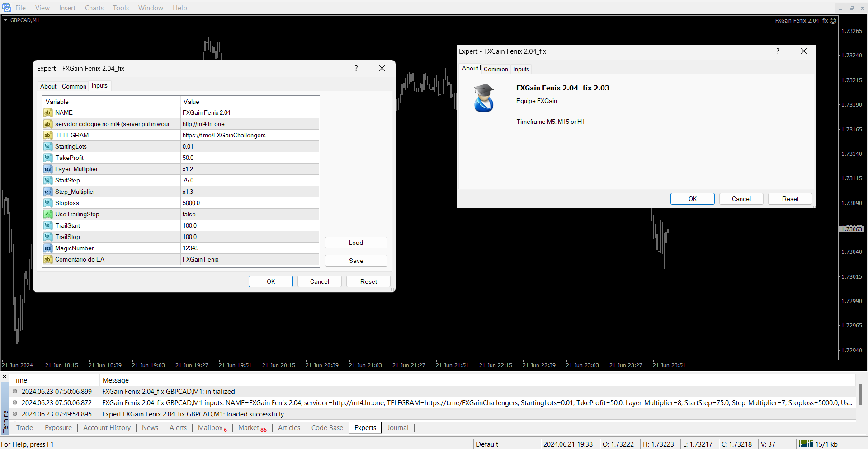Click Reset in the right About dialog
868x449 pixels.
[x=790, y=199]
